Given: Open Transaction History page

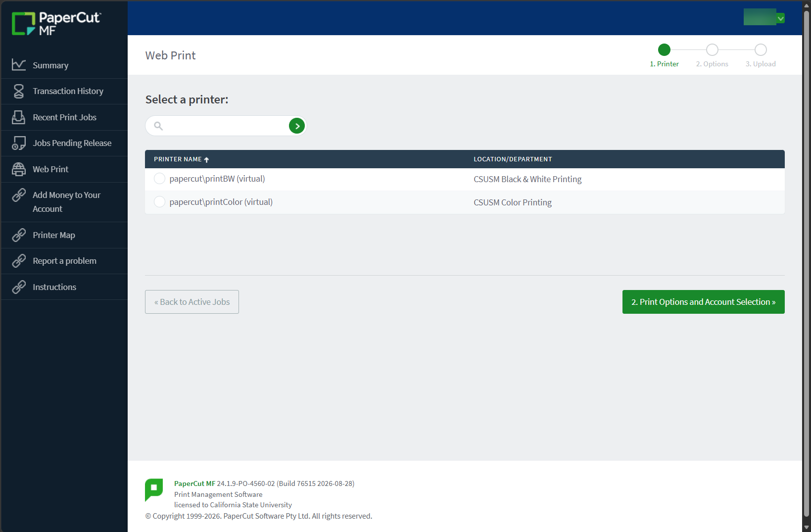Looking at the screenshot, I should [x=64, y=91].
